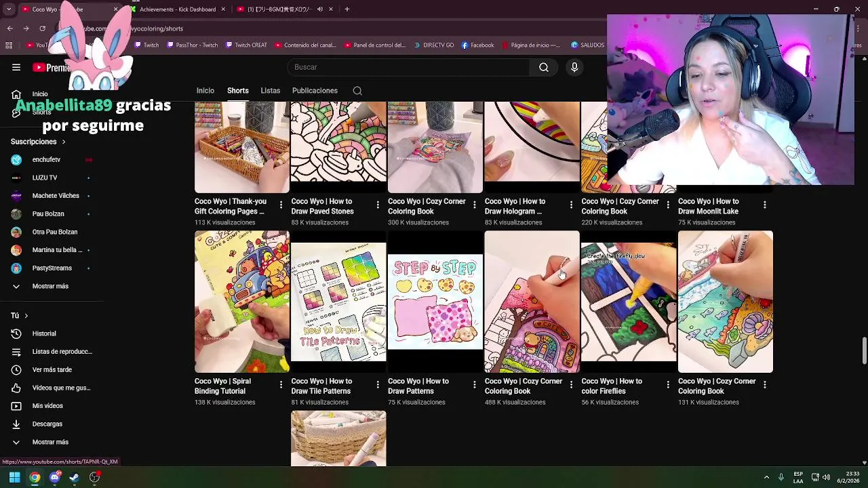Close the Coco Wyo YouTube tab
The height and width of the screenshot is (488, 868).
click(115, 9)
